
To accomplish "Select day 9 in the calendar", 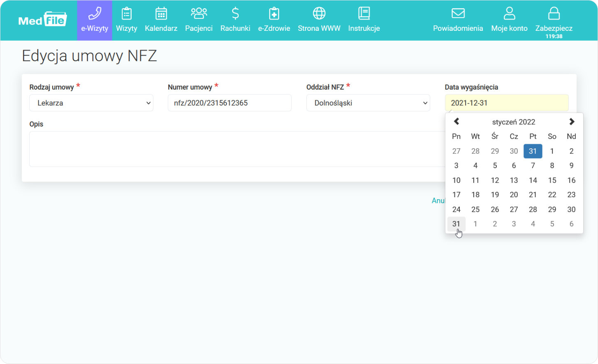I will [x=571, y=166].
